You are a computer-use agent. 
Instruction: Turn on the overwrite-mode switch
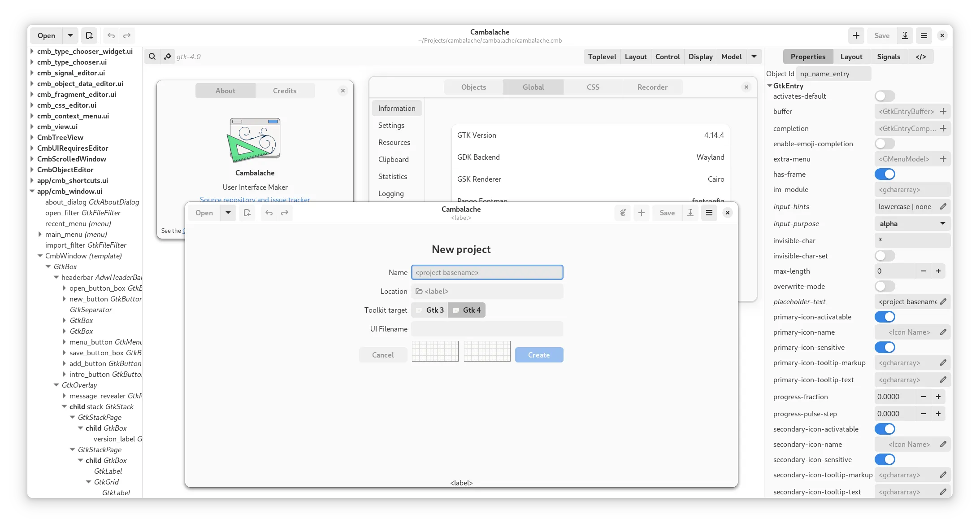click(x=885, y=286)
